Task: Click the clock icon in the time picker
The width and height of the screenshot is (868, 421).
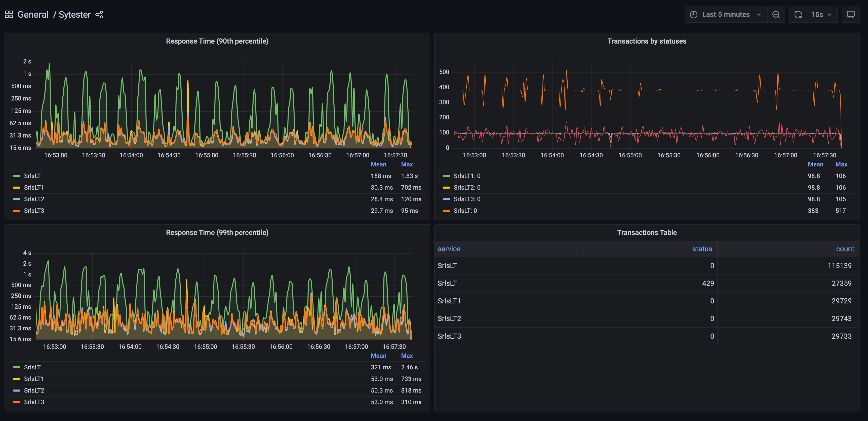Action: click(x=693, y=15)
